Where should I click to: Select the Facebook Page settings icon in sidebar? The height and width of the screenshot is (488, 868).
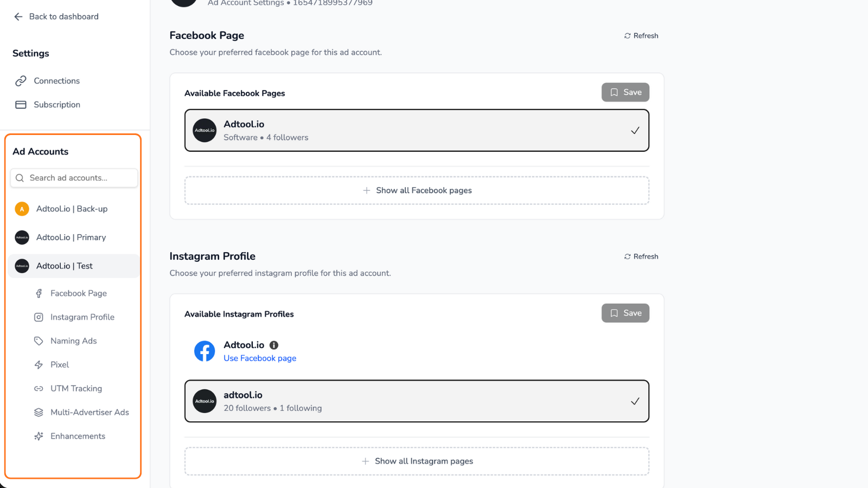(39, 293)
